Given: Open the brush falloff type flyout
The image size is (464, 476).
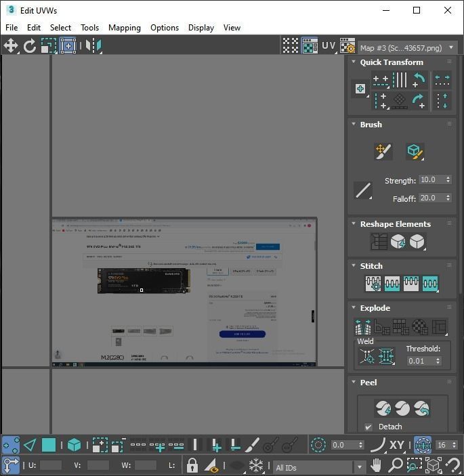Looking at the screenshot, I should pyautogui.click(x=363, y=191).
